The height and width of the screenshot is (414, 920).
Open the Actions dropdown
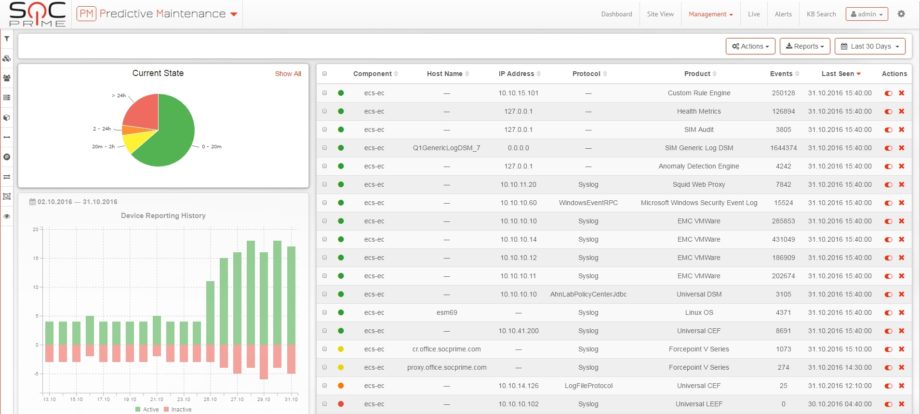click(x=750, y=46)
